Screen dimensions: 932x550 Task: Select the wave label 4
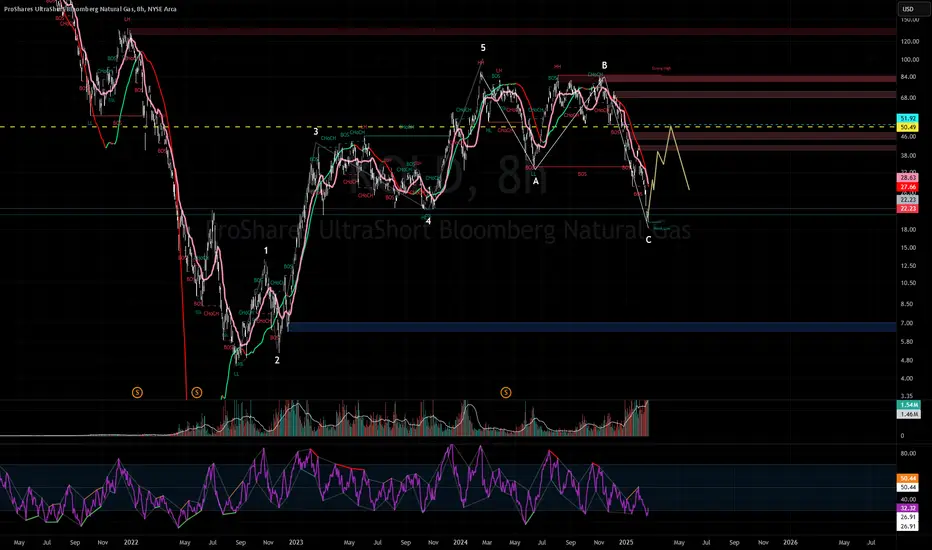(428, 221)
